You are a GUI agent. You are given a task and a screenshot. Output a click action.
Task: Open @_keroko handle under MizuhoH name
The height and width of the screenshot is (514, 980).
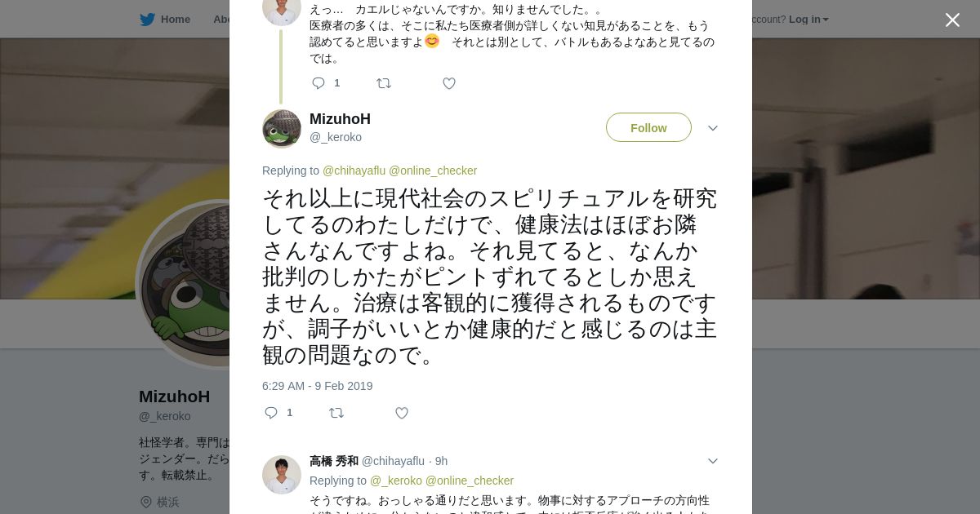(x=336, y=137)
